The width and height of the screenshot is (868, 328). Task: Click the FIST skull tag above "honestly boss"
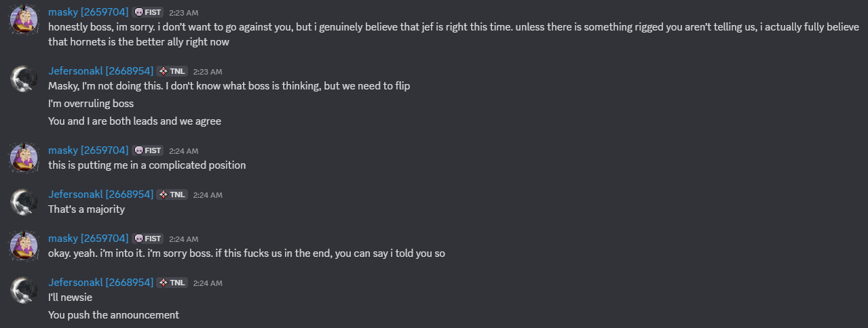click(x=148, y=12)
